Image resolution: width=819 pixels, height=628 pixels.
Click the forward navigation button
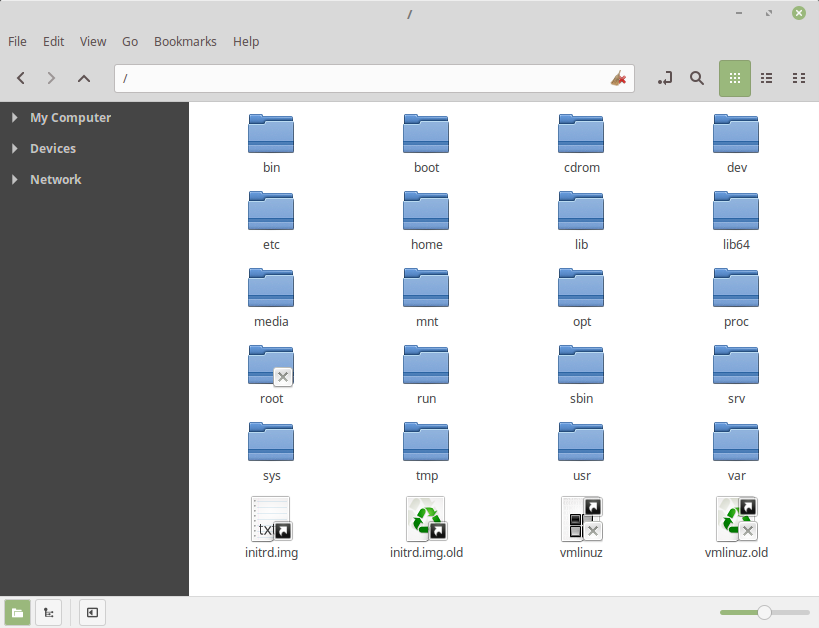point(52,78)
